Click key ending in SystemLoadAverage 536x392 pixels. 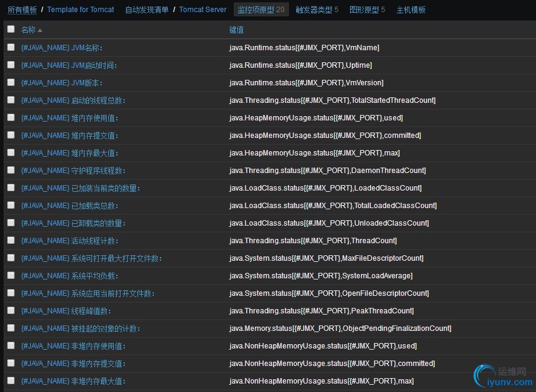[x=321, y=276]
